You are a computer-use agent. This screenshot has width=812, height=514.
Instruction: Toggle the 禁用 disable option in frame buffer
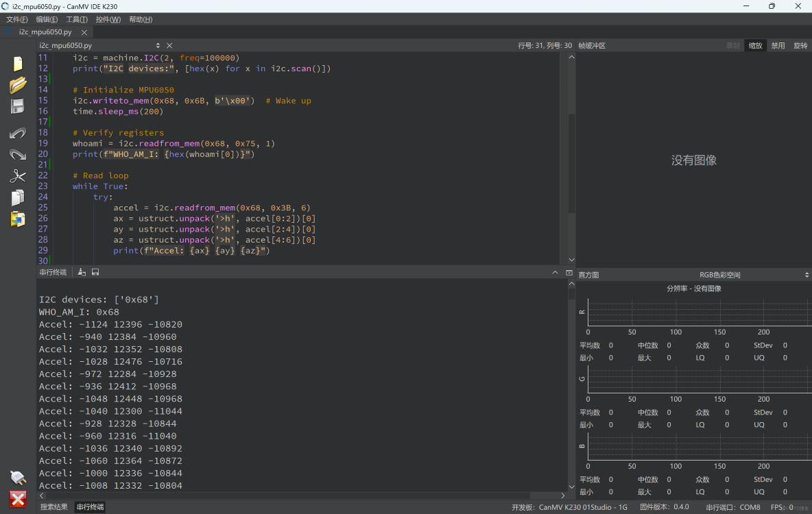tap(778, 46)
